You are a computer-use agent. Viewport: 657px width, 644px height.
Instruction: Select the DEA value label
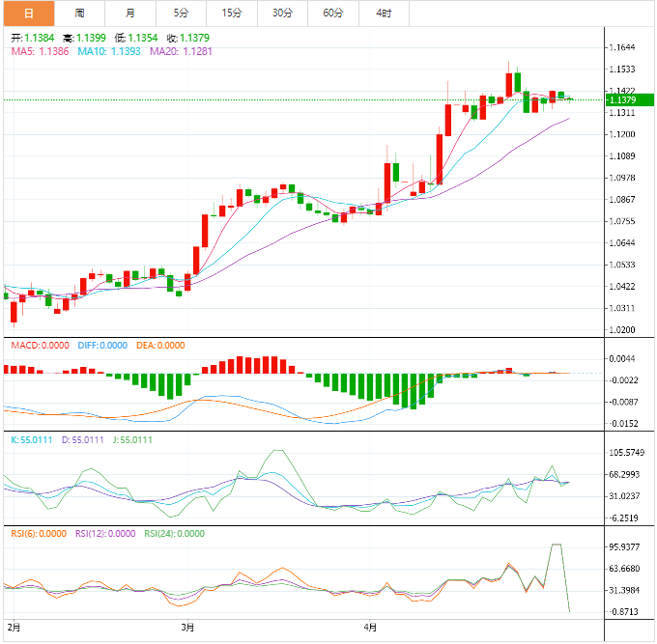coord(158,346)
